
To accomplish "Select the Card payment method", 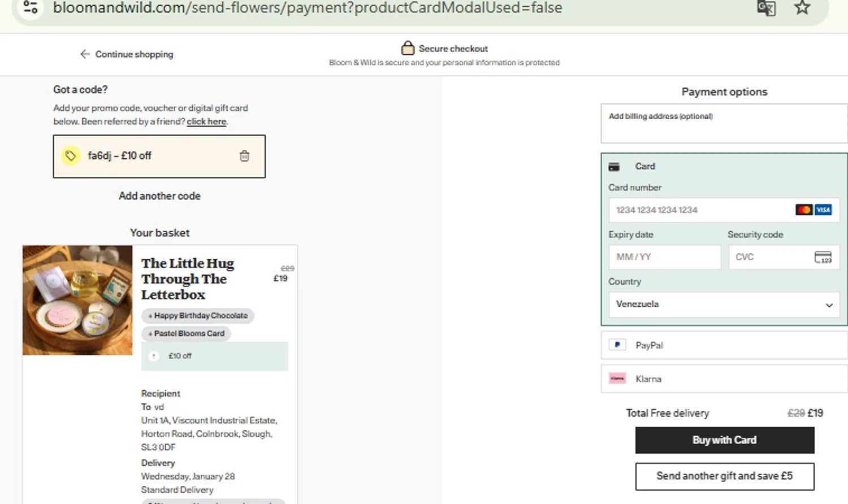I will click(x=645, y=166).
